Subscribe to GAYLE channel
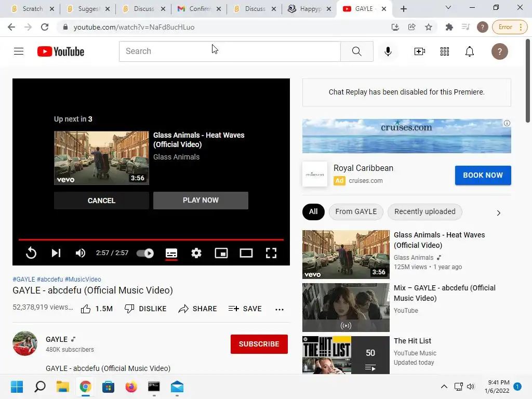 [259, 344]
